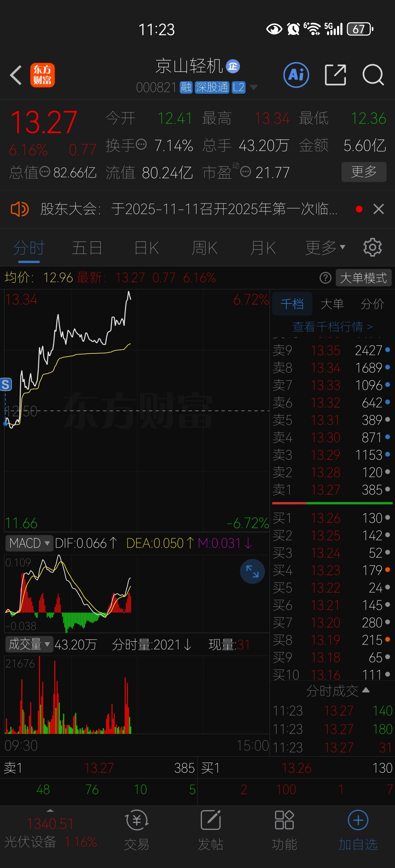Toggle 大单模式 mode
The image size is (395, 868).
coord(364,278)
